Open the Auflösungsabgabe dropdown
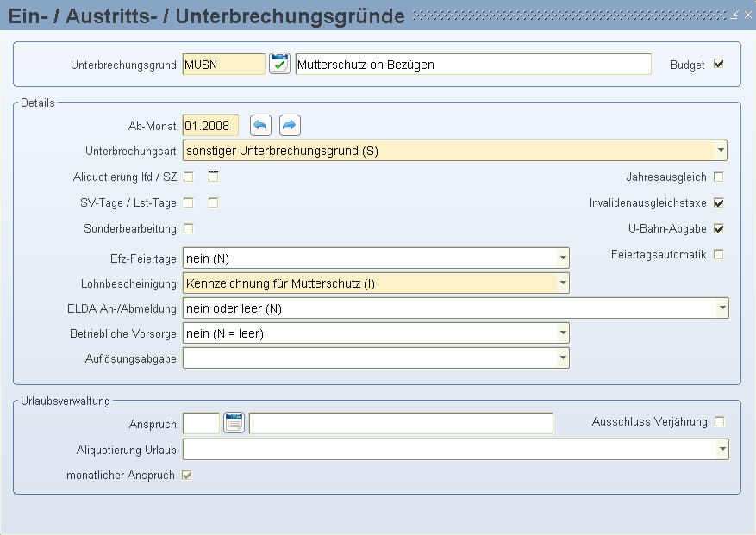The image size is (756, 535). pyautogui.click(x=563, y=358)
